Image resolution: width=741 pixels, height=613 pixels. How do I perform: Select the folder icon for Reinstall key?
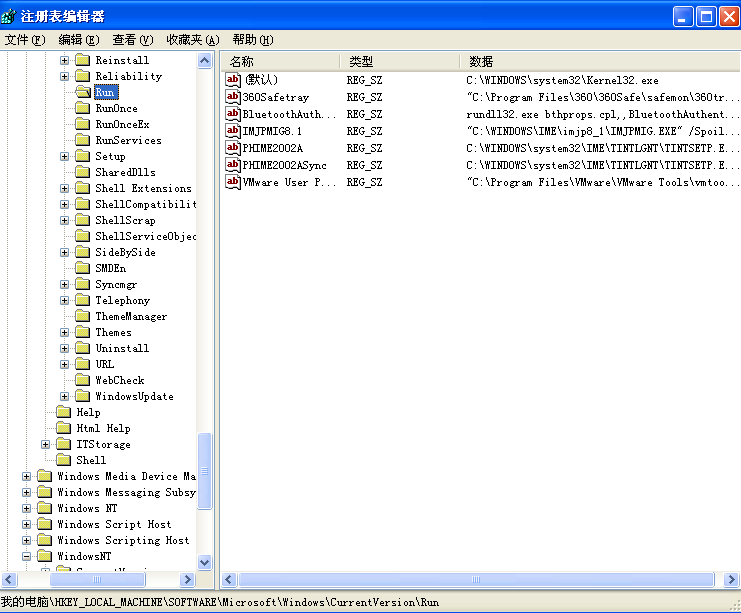tap(83, 60)
